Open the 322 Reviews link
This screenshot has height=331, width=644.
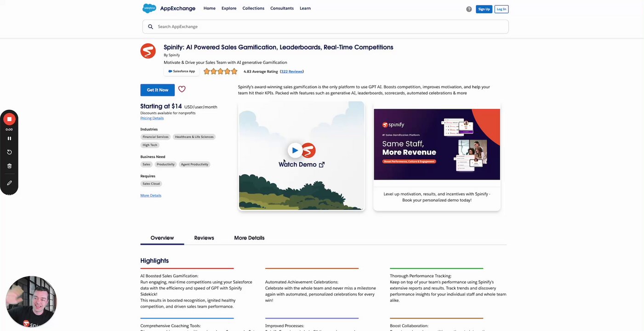point(292,72)
